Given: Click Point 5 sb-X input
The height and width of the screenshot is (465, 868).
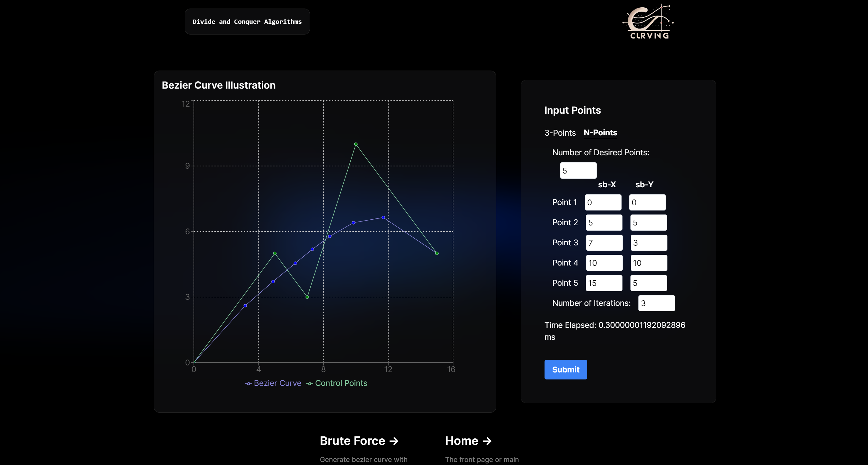Looking at the screenshot, I should (604, 283).
